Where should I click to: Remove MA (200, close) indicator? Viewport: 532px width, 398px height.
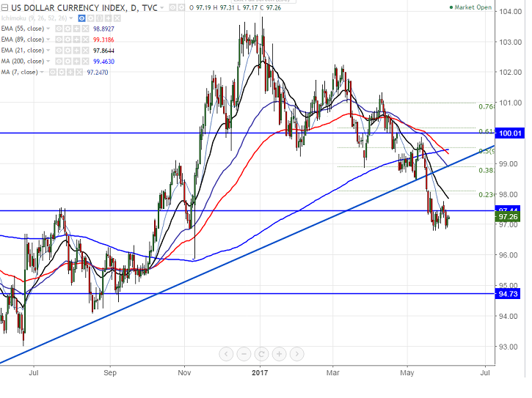pos(85,62)
